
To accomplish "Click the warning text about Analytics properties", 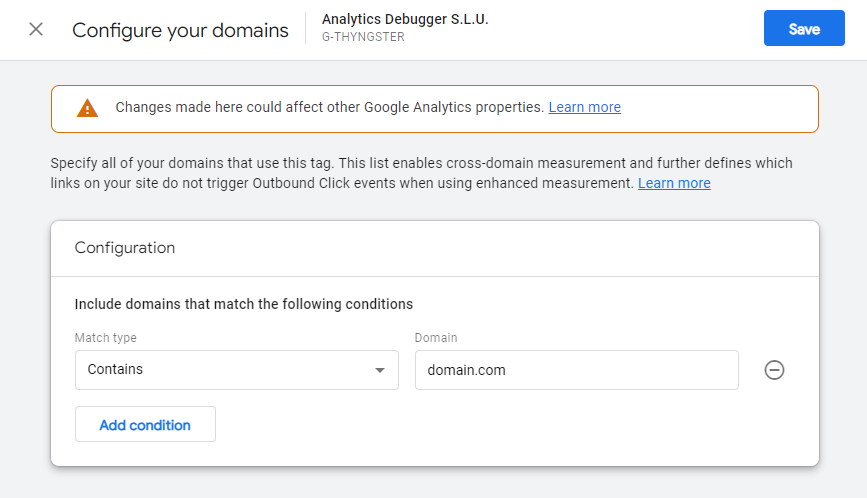I will [330, 107].
